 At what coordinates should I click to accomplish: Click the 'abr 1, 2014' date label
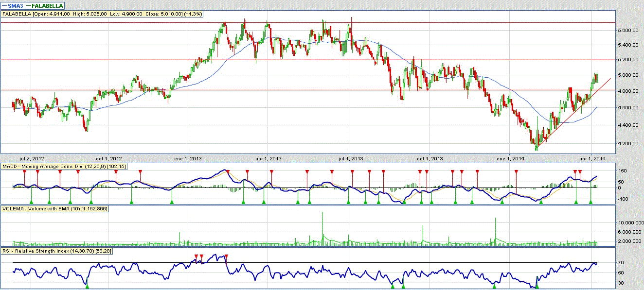(592, 158)
